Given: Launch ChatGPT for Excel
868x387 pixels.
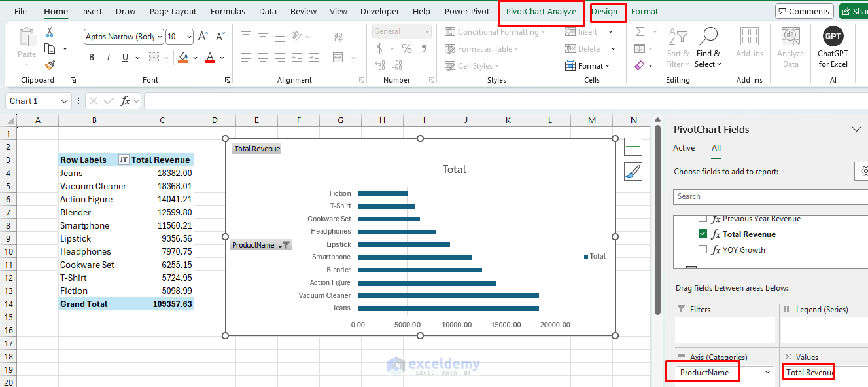Looking at the screenshot, I should (833, 47).
